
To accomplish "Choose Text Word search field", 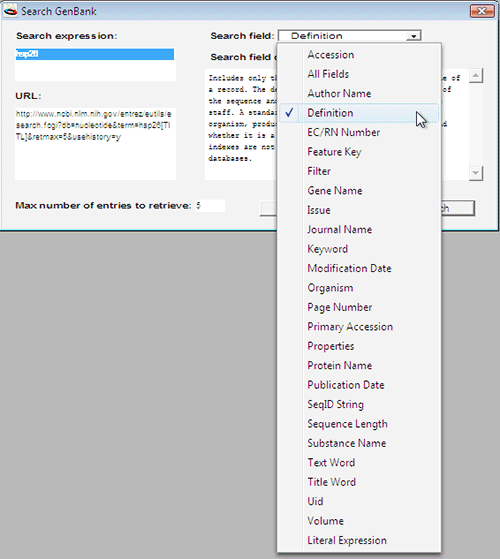I will (359, 463).
